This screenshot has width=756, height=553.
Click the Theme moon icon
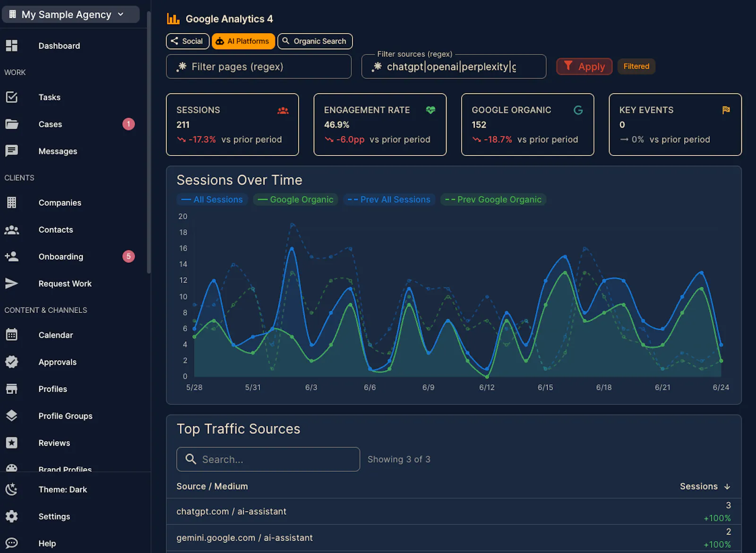[x=11, y=489]
